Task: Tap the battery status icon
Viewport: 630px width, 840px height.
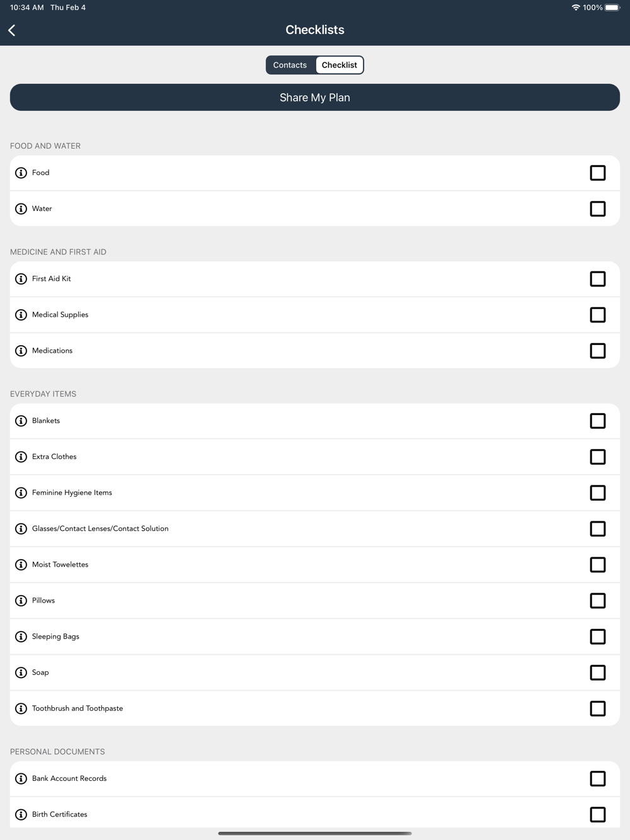Action: click(612, 8)
